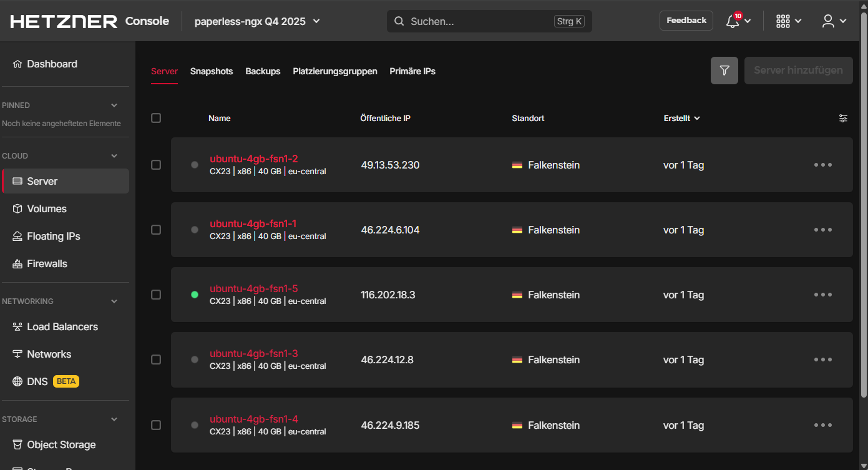The image size is (868, 470).
Task: Collapse the CLOUD sidebar section
Action: [x=114, y=156]
